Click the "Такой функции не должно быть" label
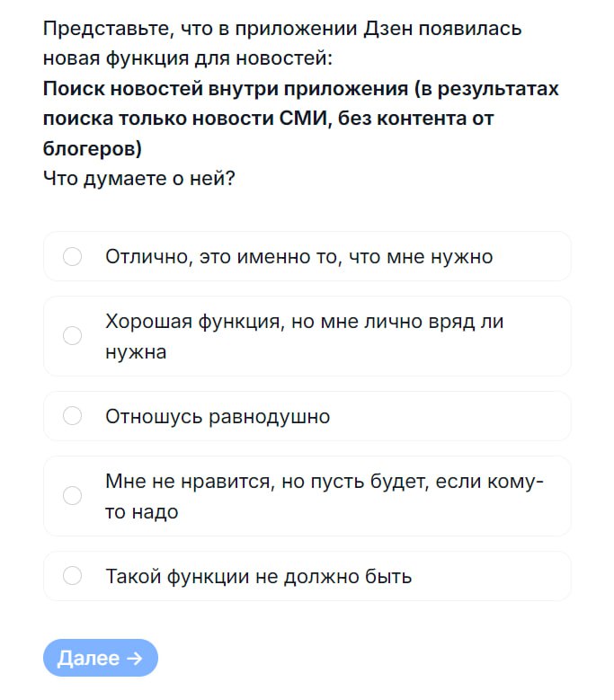Viewport: 614px width, 700px height. coord(258,576)
